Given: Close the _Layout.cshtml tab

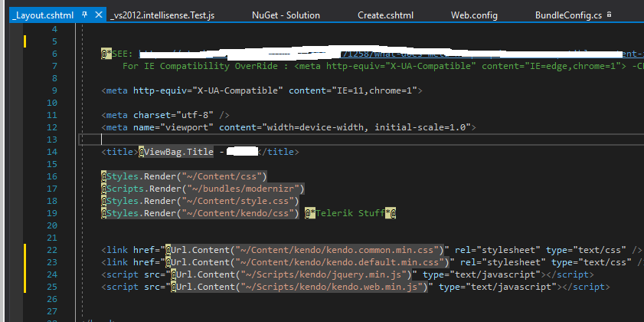Looking at the screenshot, I should point(99,15).
